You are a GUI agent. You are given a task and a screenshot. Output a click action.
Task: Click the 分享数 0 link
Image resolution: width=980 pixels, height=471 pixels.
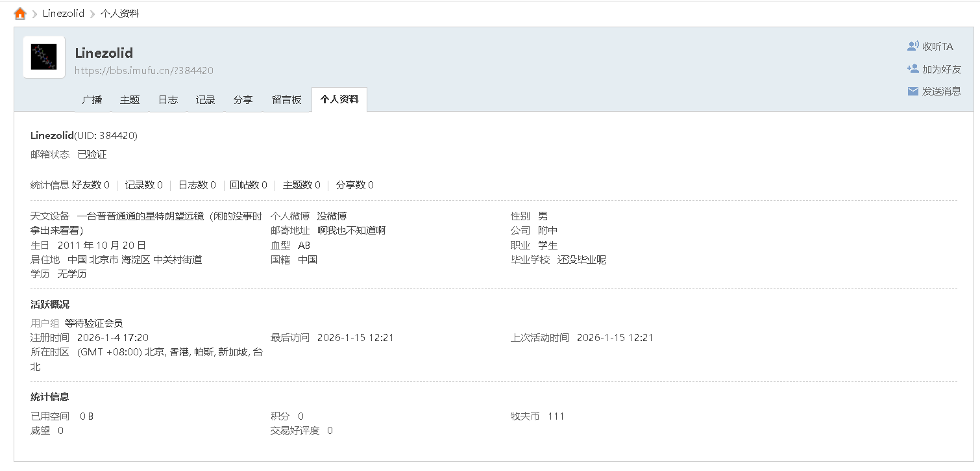(x=354, y=185)
